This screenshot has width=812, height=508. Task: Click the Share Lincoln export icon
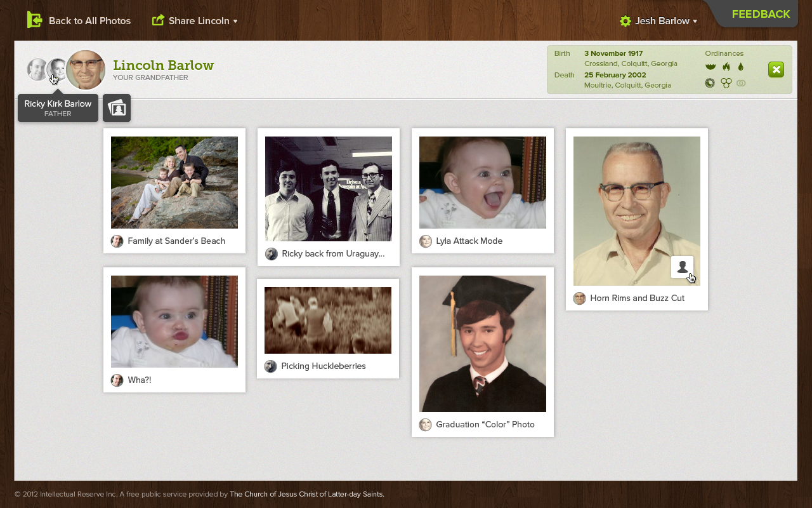[158, 20]
